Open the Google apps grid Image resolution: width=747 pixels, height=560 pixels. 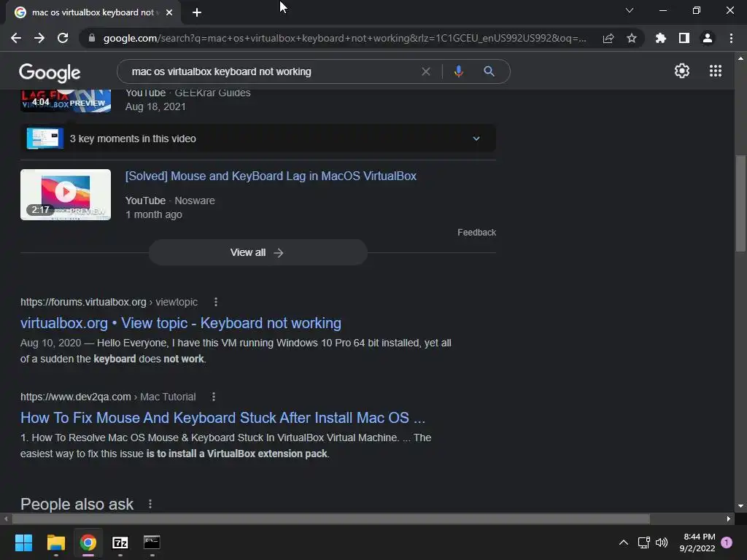click(716, 71)
